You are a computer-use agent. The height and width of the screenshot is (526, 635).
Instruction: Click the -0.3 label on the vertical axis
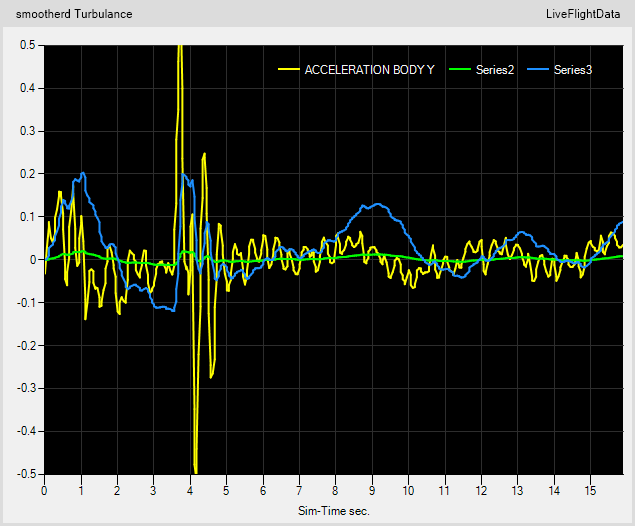point(26,388)
